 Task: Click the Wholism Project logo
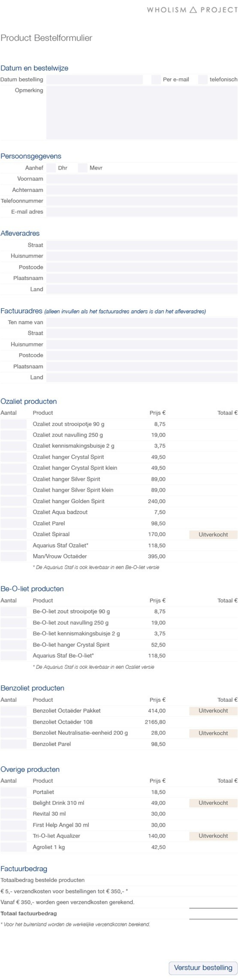pyautogui.click(x=192, y=10)
